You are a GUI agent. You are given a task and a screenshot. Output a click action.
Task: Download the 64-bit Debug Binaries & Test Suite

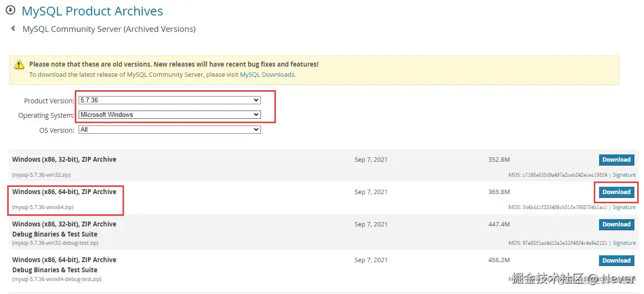(x=616, y=261)
